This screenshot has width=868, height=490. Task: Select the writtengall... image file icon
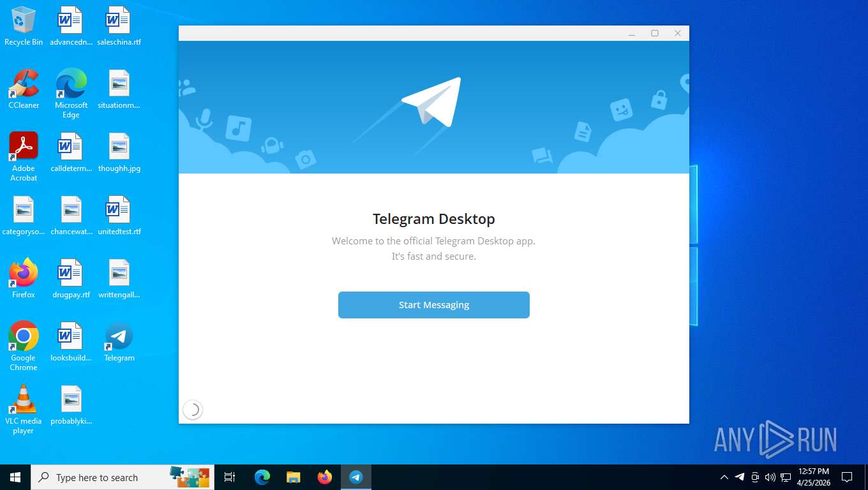[119, 279]
